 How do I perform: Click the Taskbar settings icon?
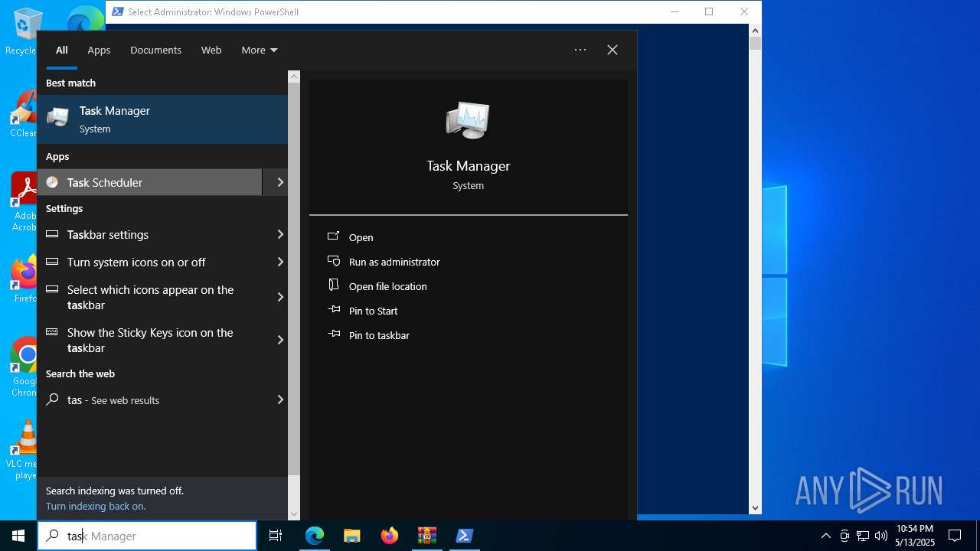click(x=52, y=234)
